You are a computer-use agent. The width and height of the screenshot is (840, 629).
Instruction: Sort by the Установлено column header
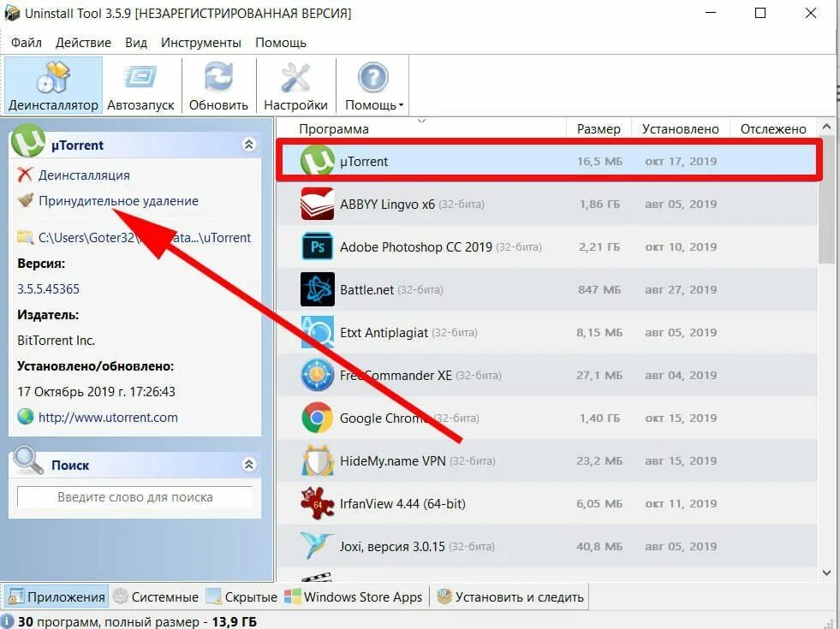tap(681, 129)
